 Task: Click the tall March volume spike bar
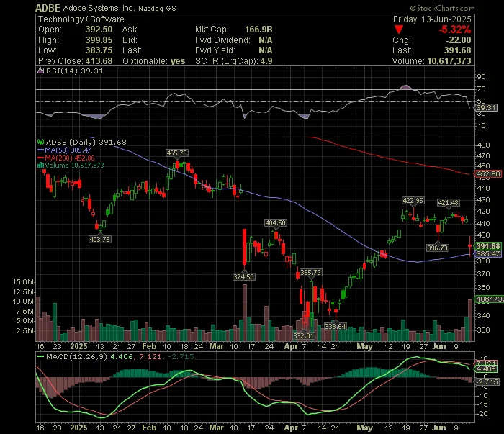(245, 312)
